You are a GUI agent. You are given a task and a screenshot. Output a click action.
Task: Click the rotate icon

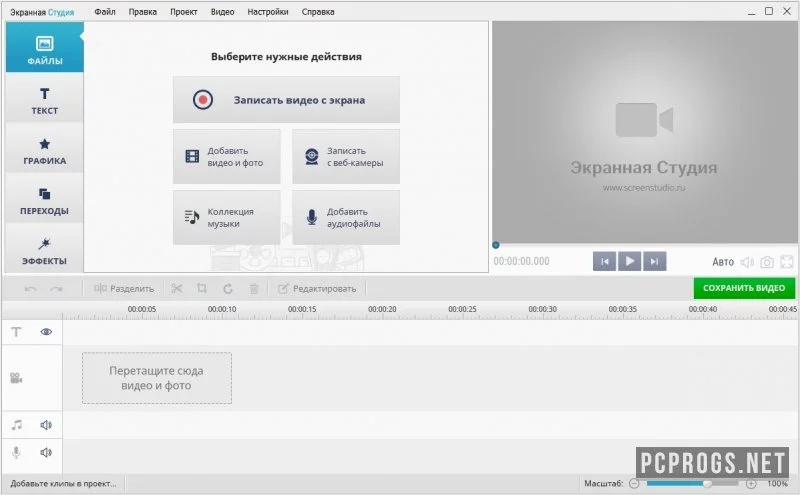pyautogui.click(x=228, y=289)
